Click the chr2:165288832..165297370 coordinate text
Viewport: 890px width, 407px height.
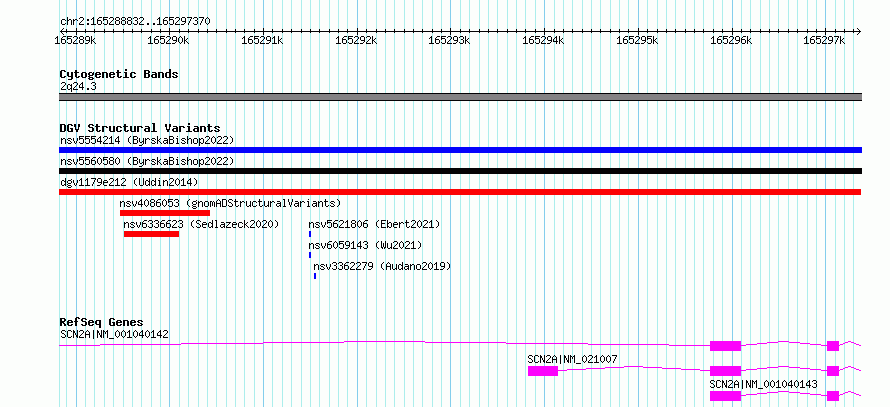point(135,21)
